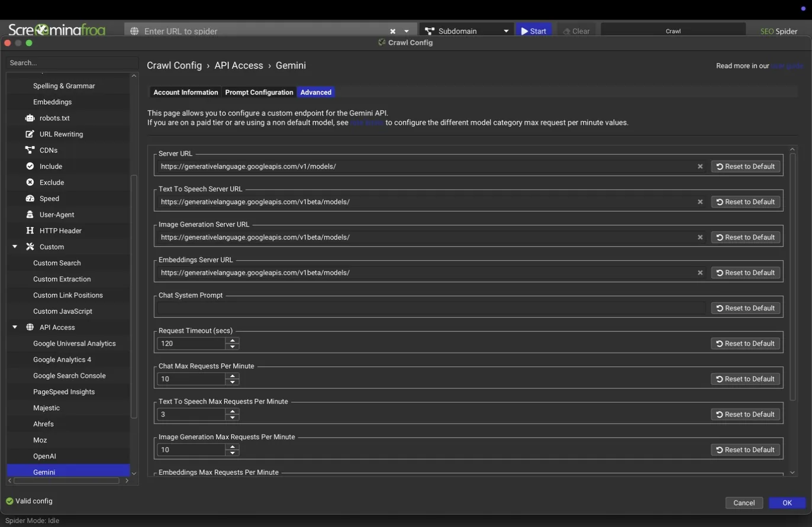The width and height of the screenshot is (812, 527).
Task: Open the URL history dropdown arrow
Action: (407, 31)
